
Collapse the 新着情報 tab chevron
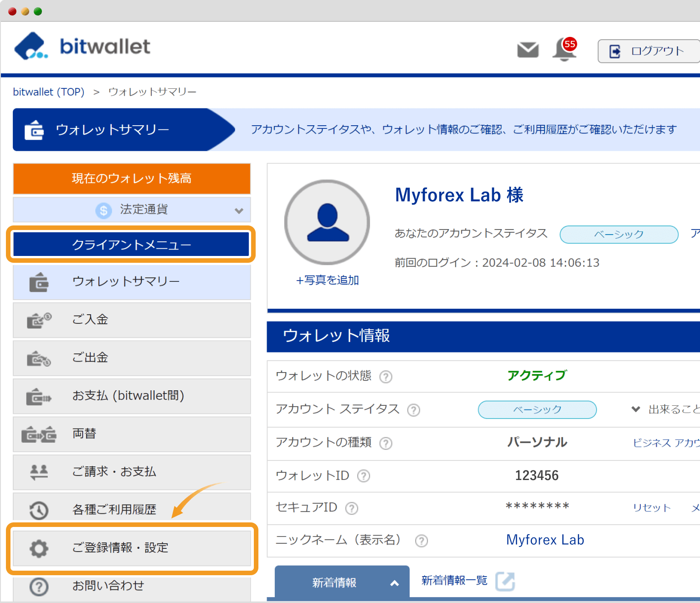(x=395, y=583)
